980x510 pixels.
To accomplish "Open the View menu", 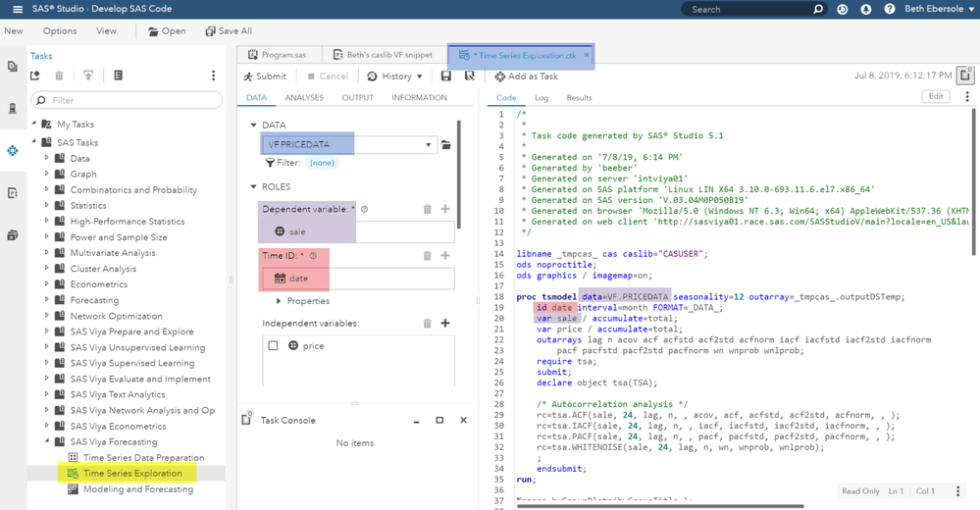I will [x=106, y=31].
